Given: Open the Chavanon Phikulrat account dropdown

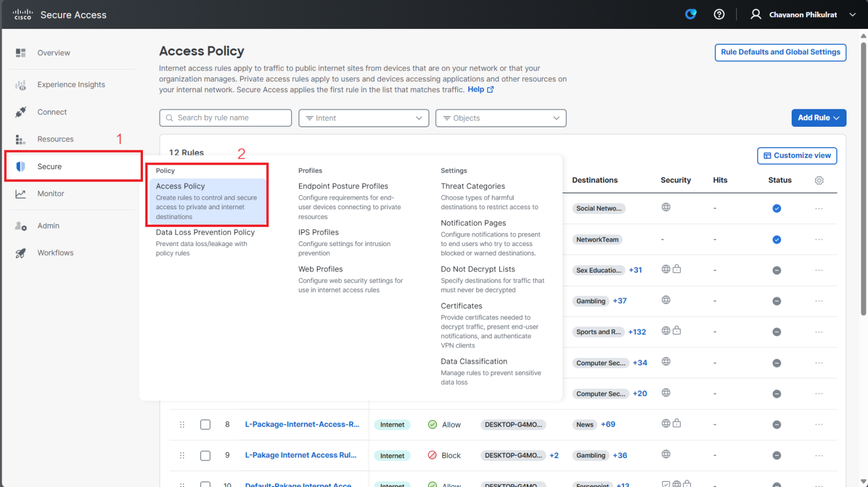Looking at the screenshot, I should point(803,14).
